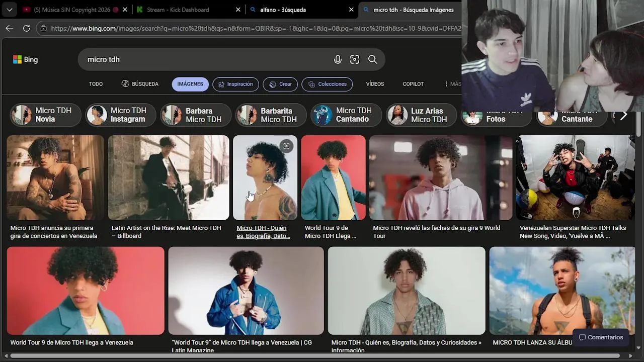Open Bing home via logo
Image resolution: width=644 pixels, height=362 pixels.
coord(25,59)
